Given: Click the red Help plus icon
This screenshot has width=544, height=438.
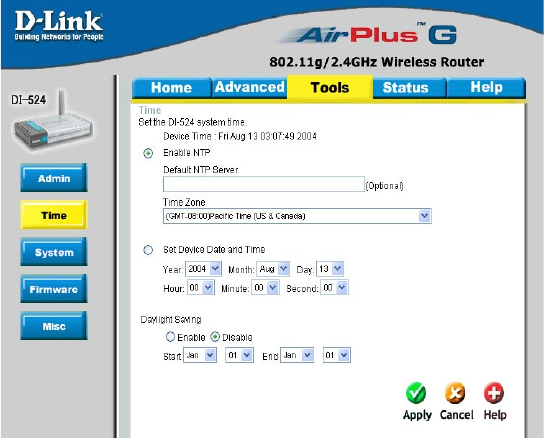Looking at the screenshot, I should tap(494, 393).
